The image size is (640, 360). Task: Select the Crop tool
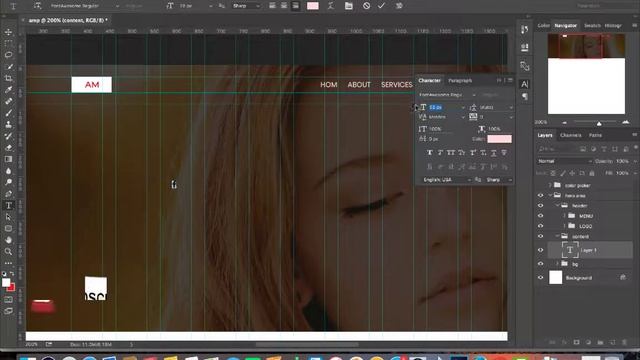click(8, 78)
